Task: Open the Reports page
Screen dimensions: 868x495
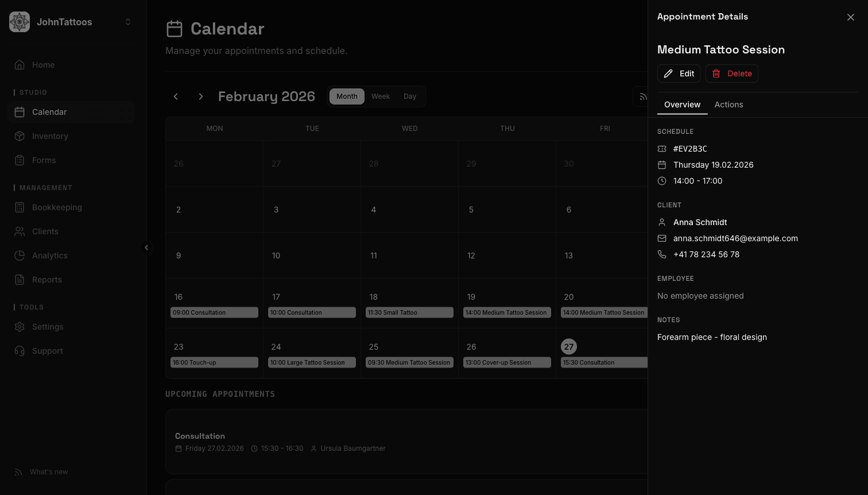Action: click(x=46, y=280)
